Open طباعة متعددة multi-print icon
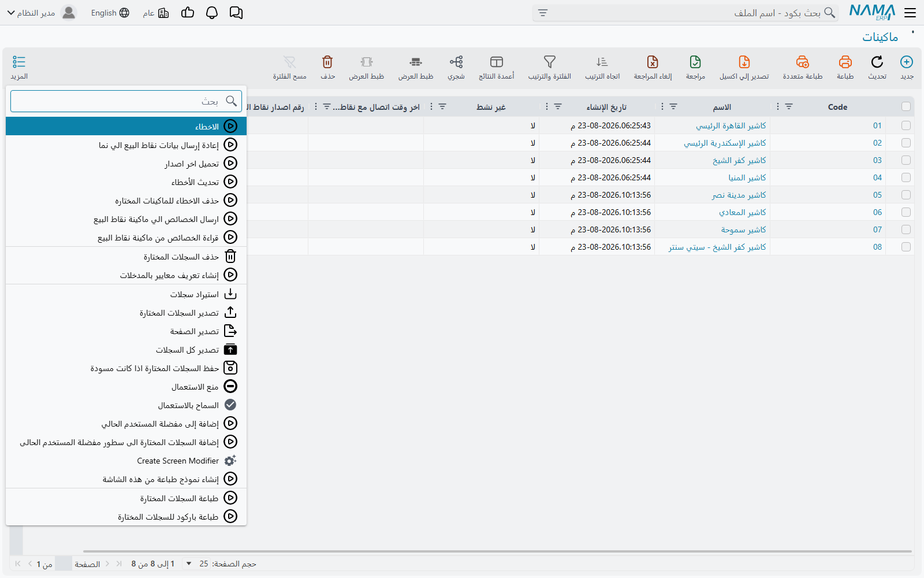924x578 pixels. pos(803,62)
